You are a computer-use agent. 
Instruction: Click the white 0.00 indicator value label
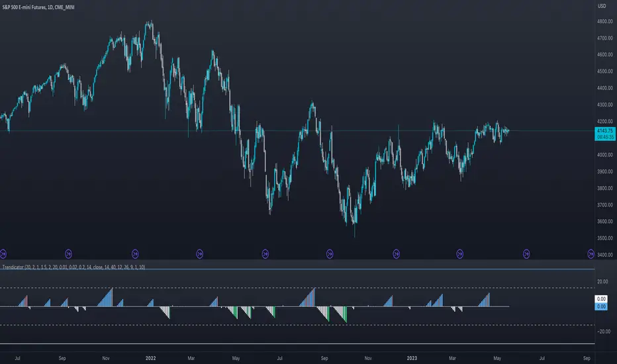[x=601, y=299]
